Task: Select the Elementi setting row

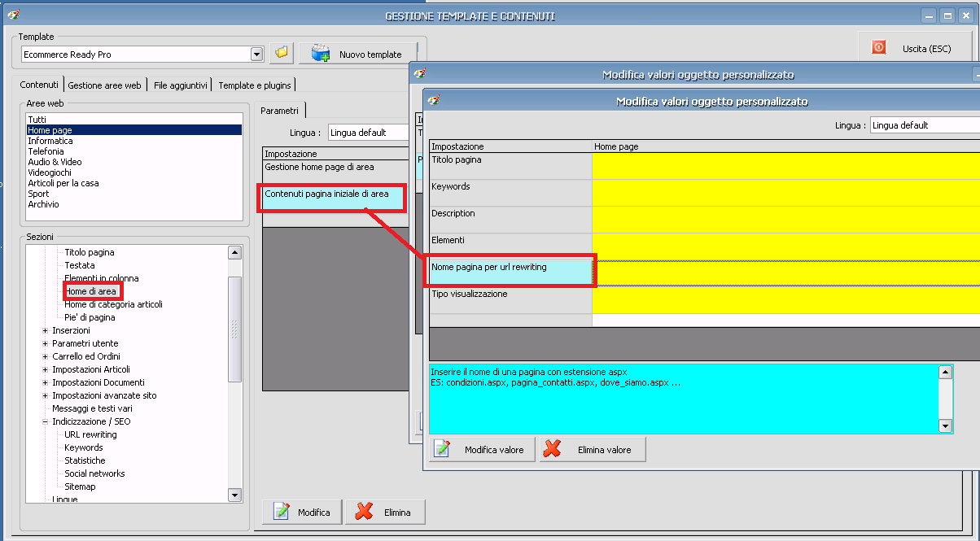Action: [510, 247]
